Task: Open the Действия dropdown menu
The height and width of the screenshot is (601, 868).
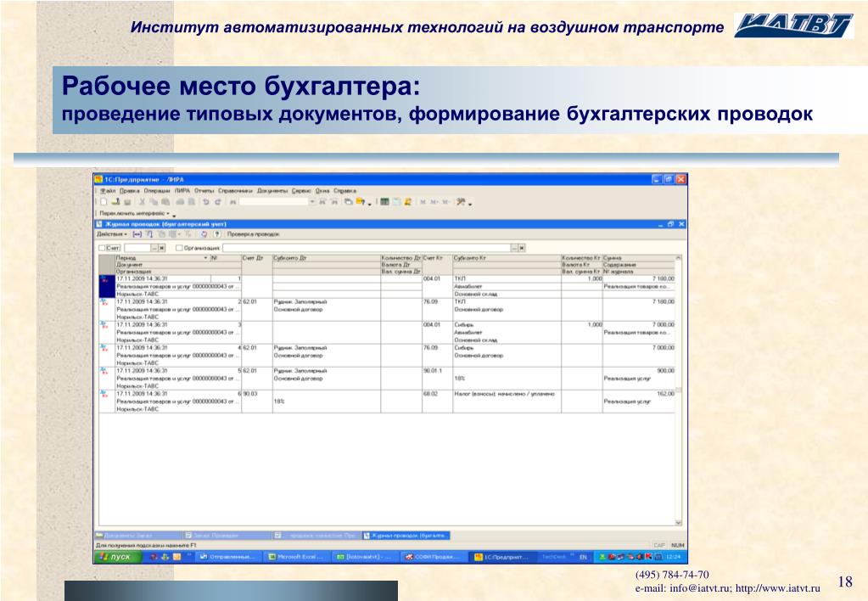Action: [x=112, y=234]
